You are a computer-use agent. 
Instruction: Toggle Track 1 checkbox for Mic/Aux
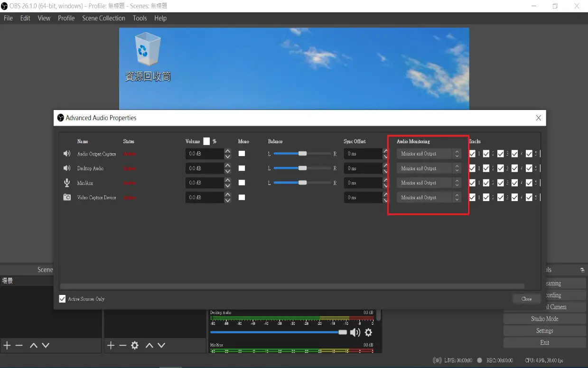click(x=472, y=183)
